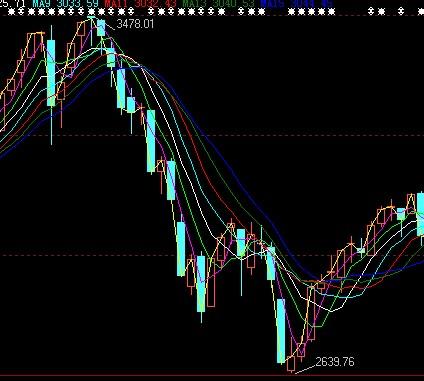The image size is (424, 381).
Task: Select the tall cyan candle just before the low
Action: 281,330
